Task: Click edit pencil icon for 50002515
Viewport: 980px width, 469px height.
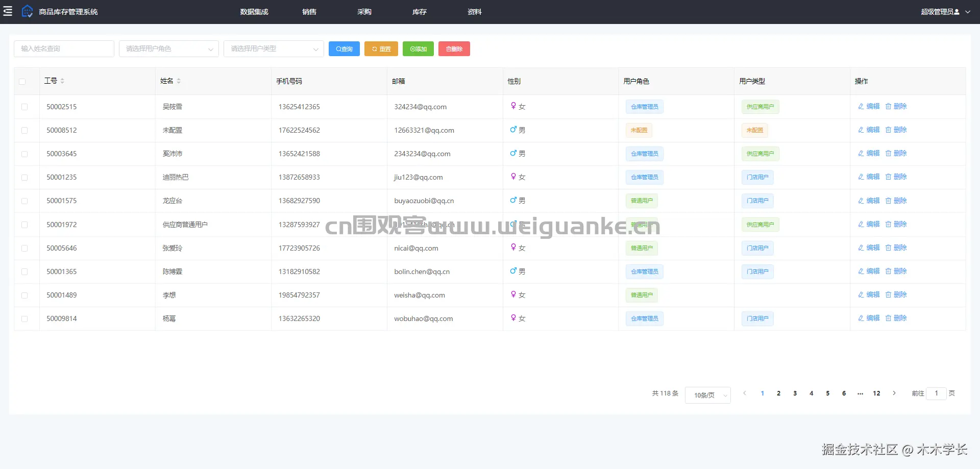Action: pyautogui.click(x=861, y=106)
